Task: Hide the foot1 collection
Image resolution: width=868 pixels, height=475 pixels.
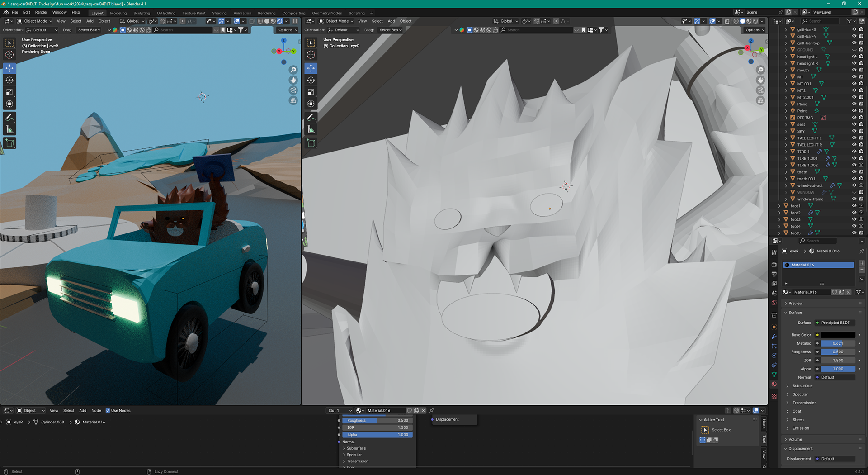Action: click(x=854, y=206)
